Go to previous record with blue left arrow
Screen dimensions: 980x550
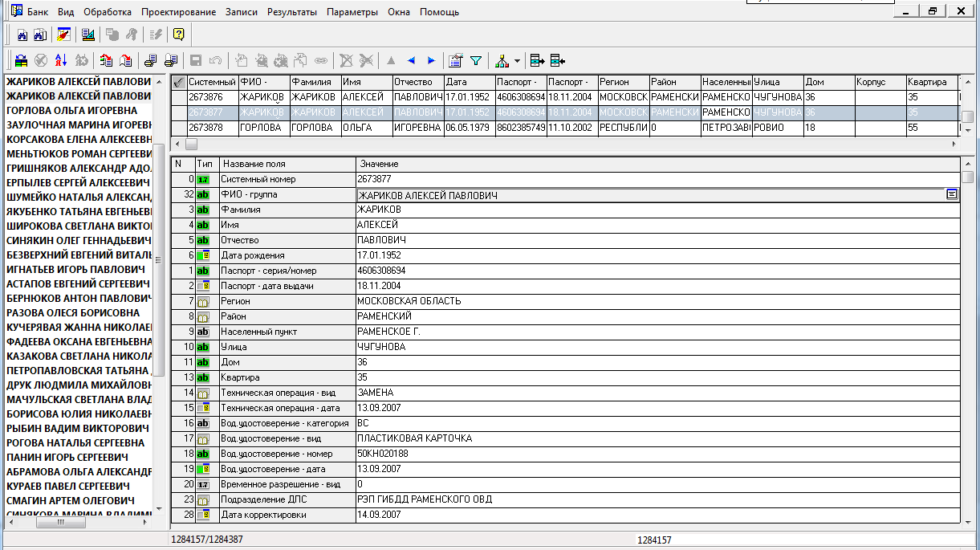pyautogui.click(x=411, y=60)
